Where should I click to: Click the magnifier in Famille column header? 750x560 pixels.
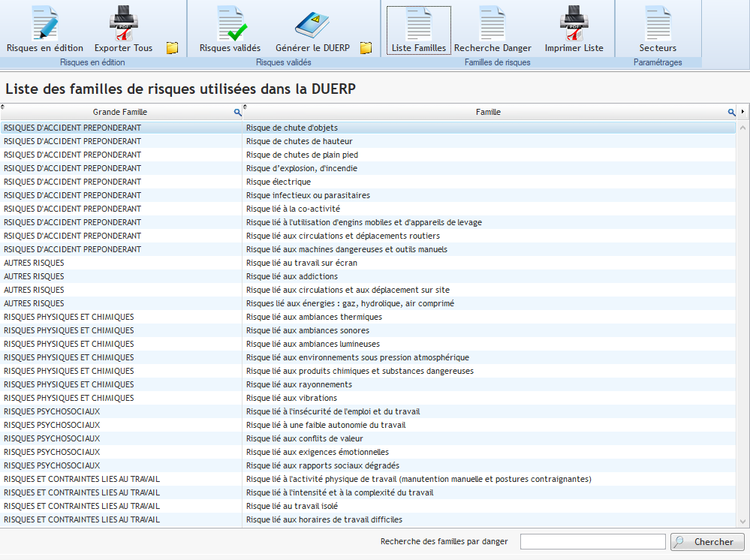click(x=731, y=113)
